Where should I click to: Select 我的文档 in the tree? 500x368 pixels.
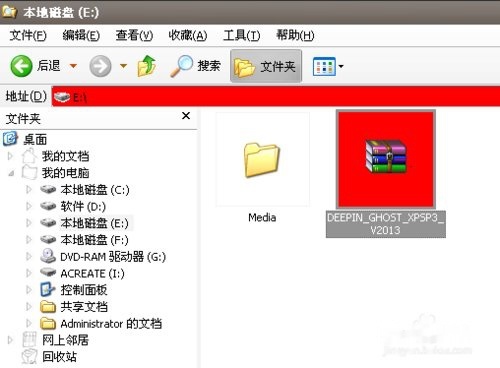(x=65, y=156)
